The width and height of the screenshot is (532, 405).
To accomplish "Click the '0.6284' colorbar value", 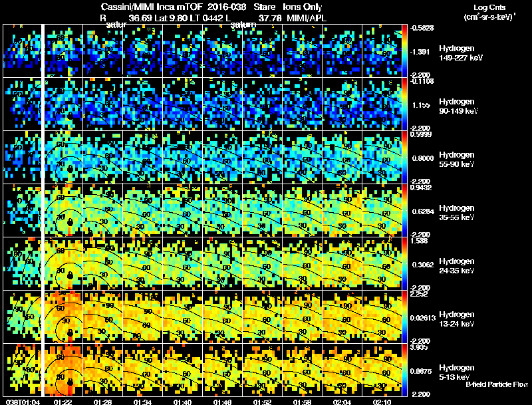I will pyautogui.click(x=423, y=211).
